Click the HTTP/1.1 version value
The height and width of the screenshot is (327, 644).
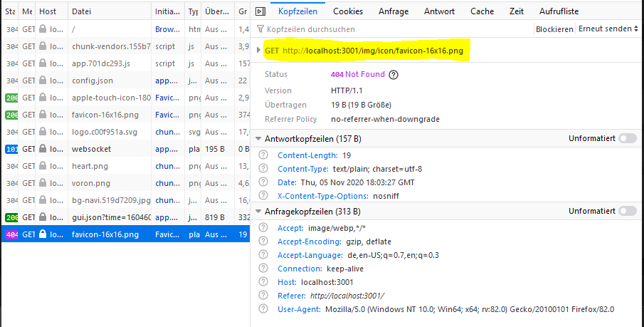(x=347, y=90)
